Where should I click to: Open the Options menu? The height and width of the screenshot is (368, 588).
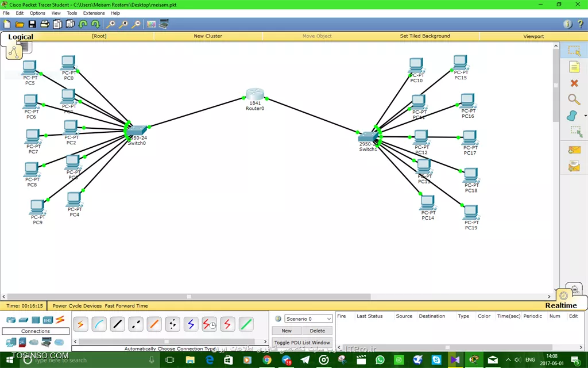point(37,13)
